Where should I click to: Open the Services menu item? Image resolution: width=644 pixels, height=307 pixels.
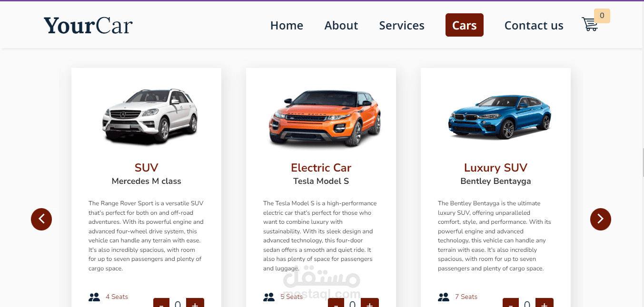coord(402,25)
